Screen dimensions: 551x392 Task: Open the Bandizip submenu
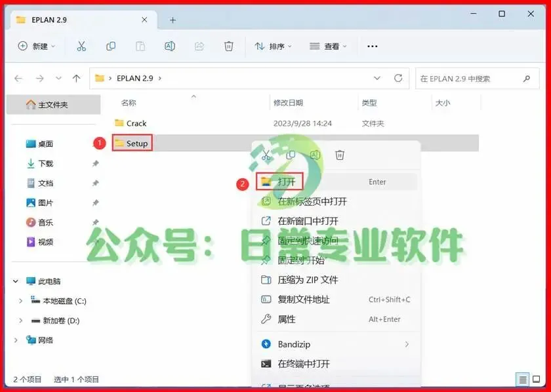[x=336, y=344]
